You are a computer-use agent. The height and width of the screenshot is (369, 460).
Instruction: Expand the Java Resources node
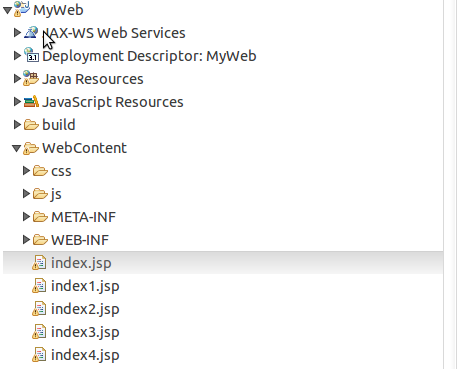pyautogui.click(x=17, y=79)
